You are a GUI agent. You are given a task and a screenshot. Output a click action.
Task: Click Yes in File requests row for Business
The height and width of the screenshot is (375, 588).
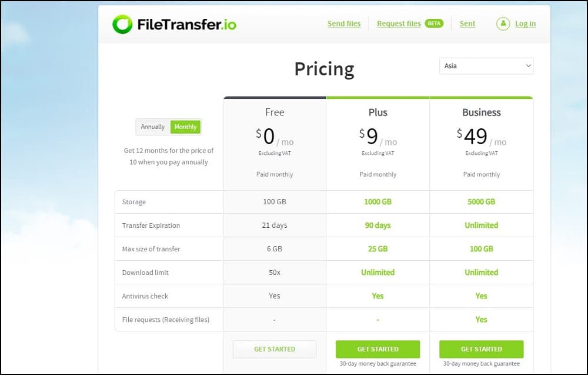(481, 320)
